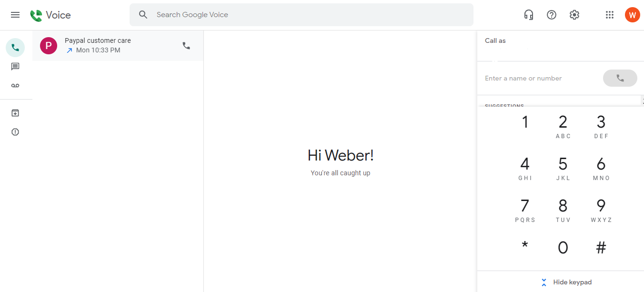Viewport: 644px width, 292px height.
Task: Click the headset audio settings icon
Action: tap(528, 15)
